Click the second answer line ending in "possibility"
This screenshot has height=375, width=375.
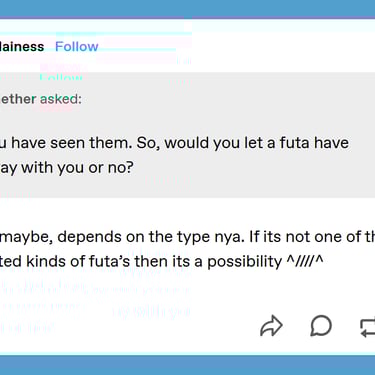point(162,261)
